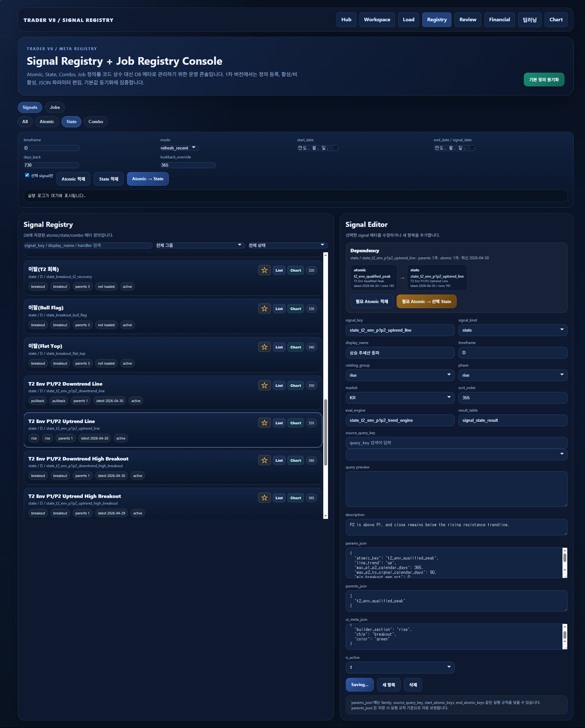Click the query_key 검색어 입력 field
585x728 pixels.
456,443
